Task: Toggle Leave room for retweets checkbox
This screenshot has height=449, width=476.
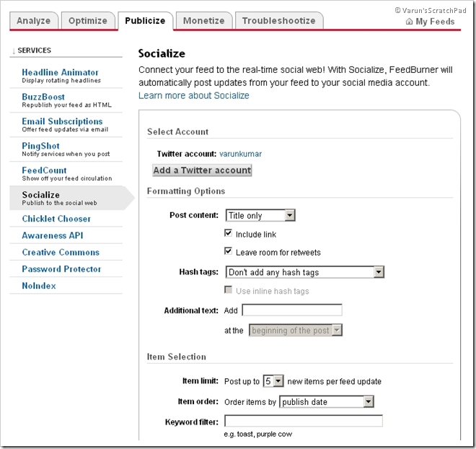Action: coord(228,251)
